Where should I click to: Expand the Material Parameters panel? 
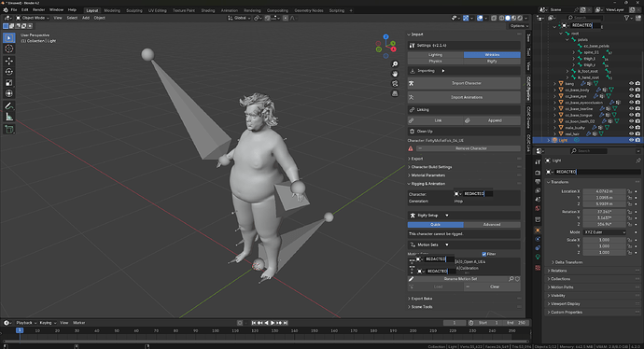click(427, 175)
